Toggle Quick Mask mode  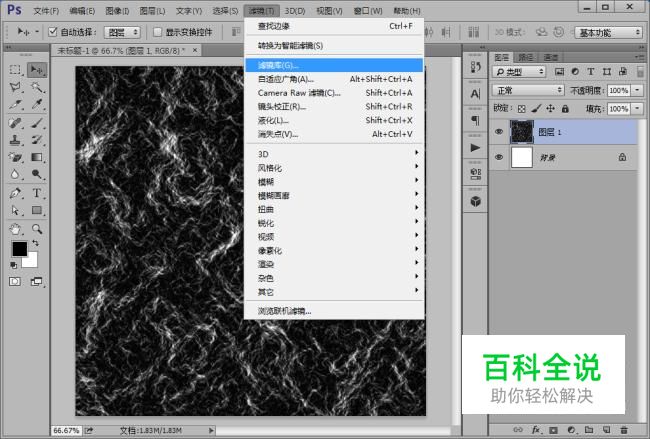15,281
